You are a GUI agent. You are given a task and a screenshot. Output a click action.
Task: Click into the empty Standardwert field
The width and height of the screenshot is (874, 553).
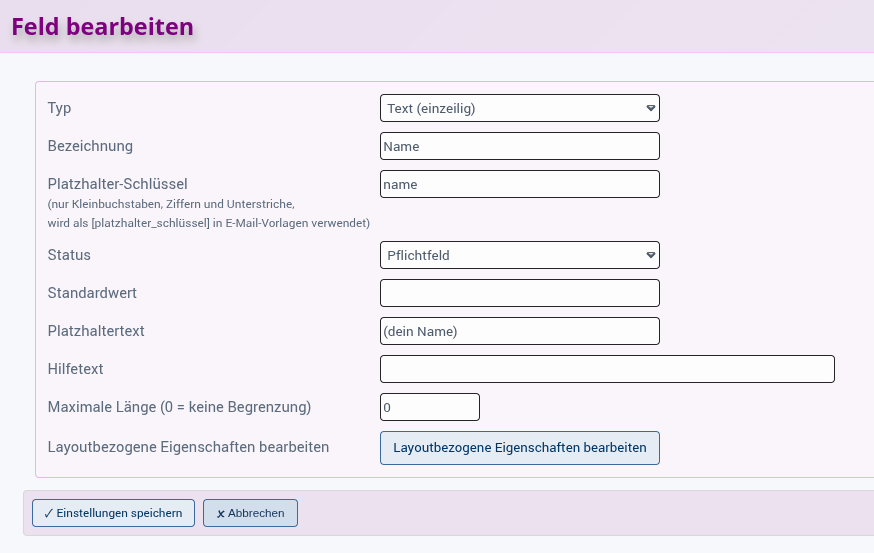(x=519, y=293)
